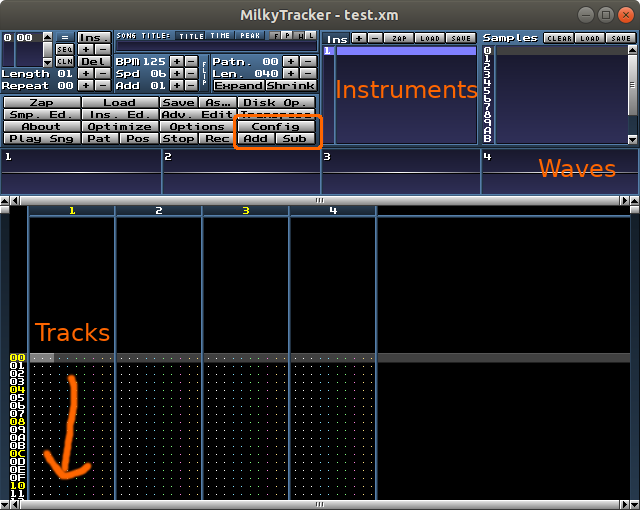
Task: Open the Smp. Ed. sample editor
Action: (42, 115)
